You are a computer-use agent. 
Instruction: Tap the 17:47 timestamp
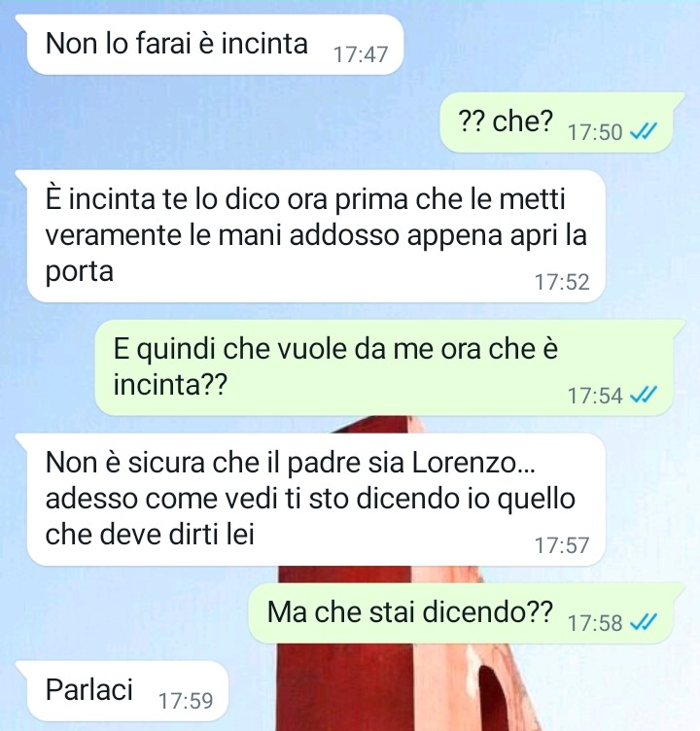coord(361,54)
